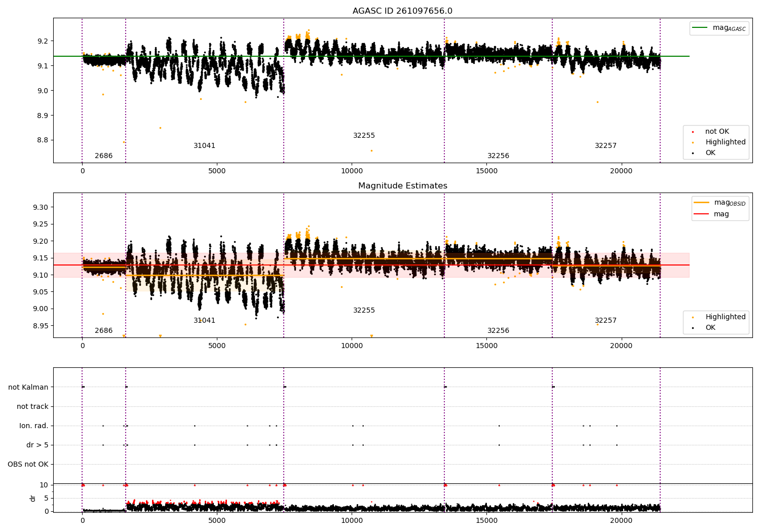Viewport: 760px width, 532px height.
Task: Click the 'Ion. rad.' row label
Action: pos(34,426)
